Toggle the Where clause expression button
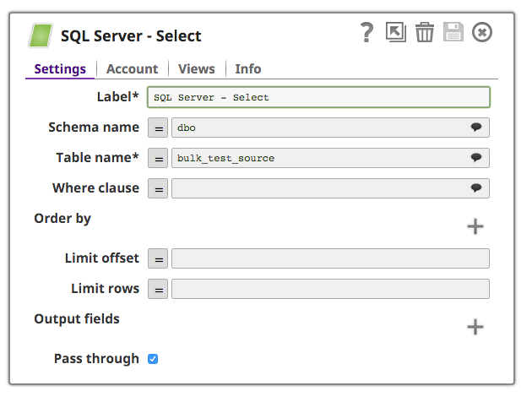Viewport: 532px width, 402px height. pos(158,188)
